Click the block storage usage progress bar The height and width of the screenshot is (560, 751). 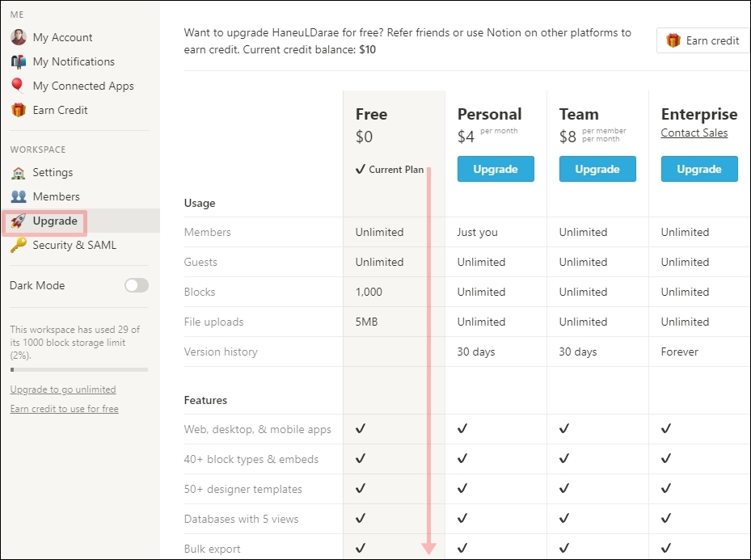click(x=79, y=369)
